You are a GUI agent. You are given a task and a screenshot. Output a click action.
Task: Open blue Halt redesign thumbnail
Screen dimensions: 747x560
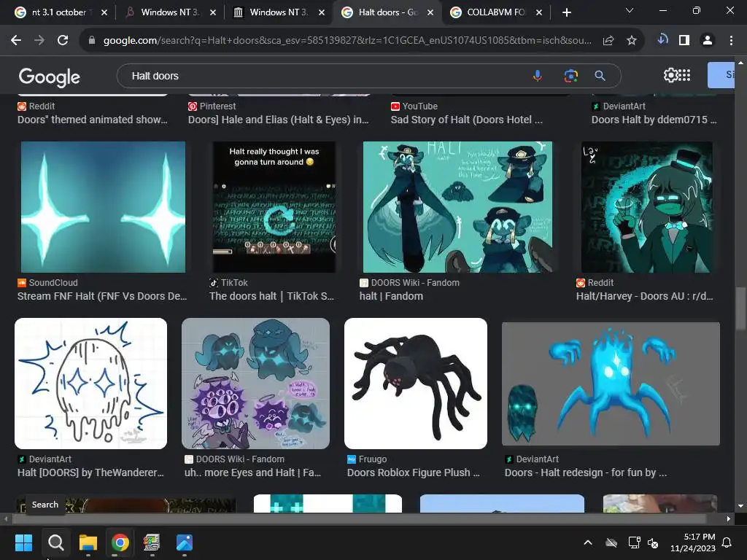tap(611, 384)
